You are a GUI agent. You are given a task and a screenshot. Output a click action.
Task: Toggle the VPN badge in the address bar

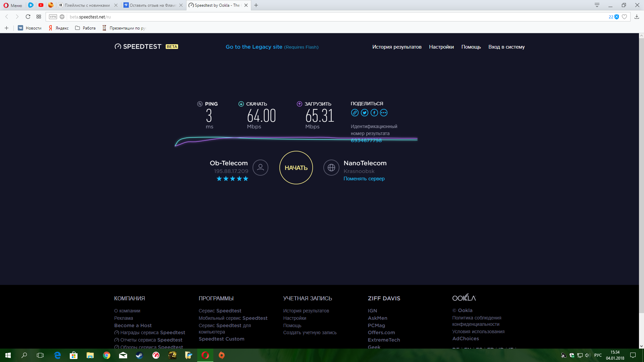pos(53,17)
